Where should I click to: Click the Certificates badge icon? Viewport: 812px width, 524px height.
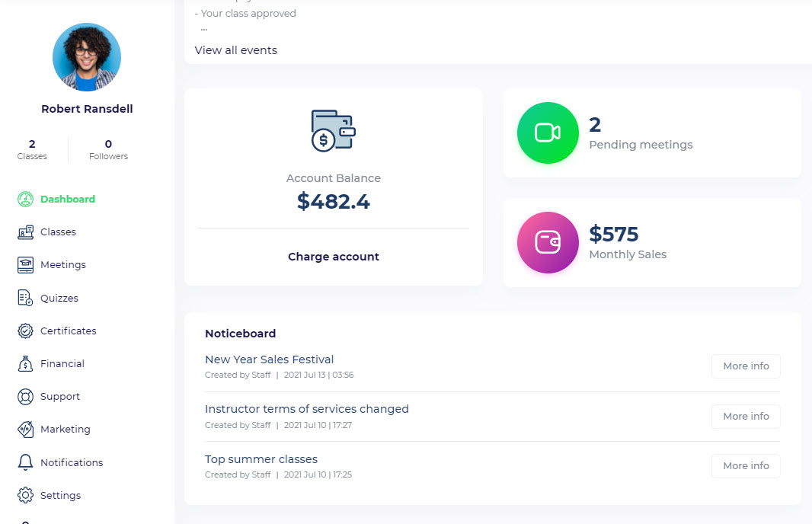25,331
